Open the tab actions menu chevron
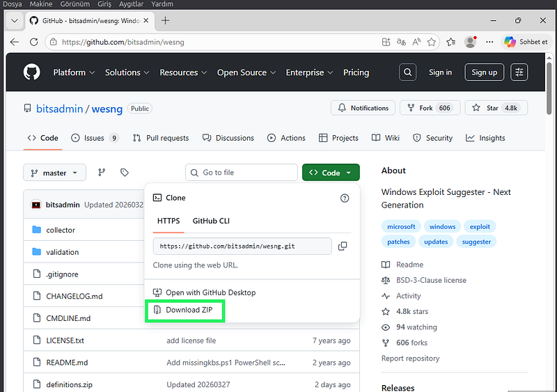557x392 pixels. pos(15,21)
